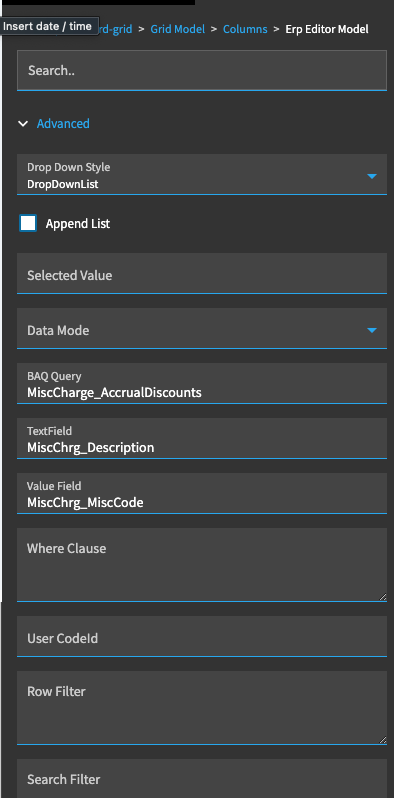Screen dimensions: 394x798
Task: Enable the Append List checkbox
Action: tap(28, 223)
